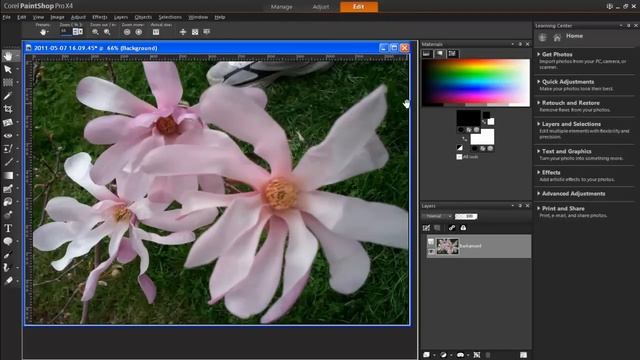The height and width of the screenshot is (360, 640).
Task: Click the black and white reset icon
Action: 460,148
